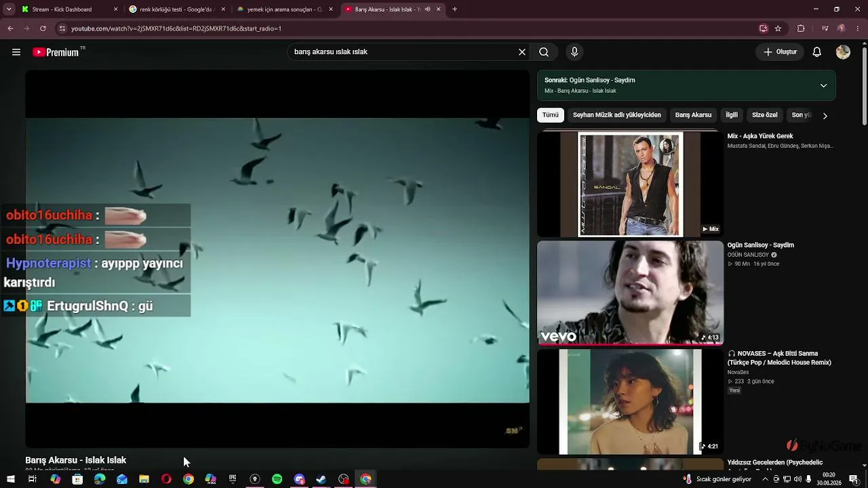The width and height of the screenshot is (868, 488).
Task: Open the Oluştur create menu
Action: click(780, 52)
